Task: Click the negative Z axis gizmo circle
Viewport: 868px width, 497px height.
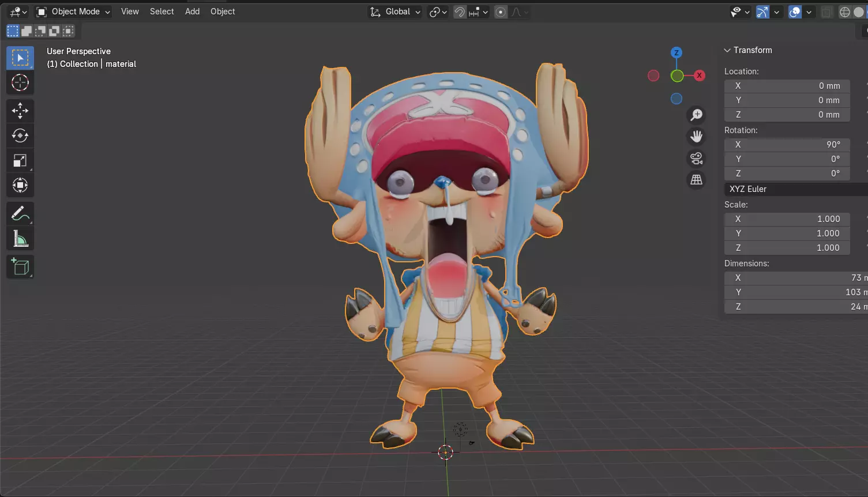Action: click(677, 99)
